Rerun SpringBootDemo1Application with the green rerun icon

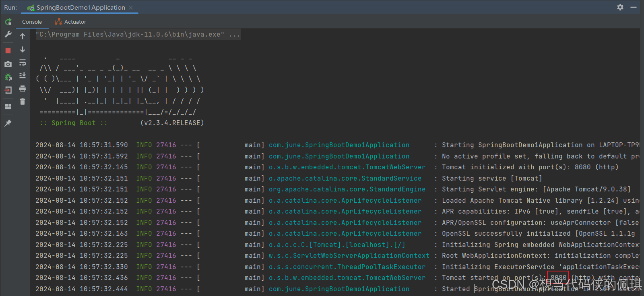coord(8,22)
